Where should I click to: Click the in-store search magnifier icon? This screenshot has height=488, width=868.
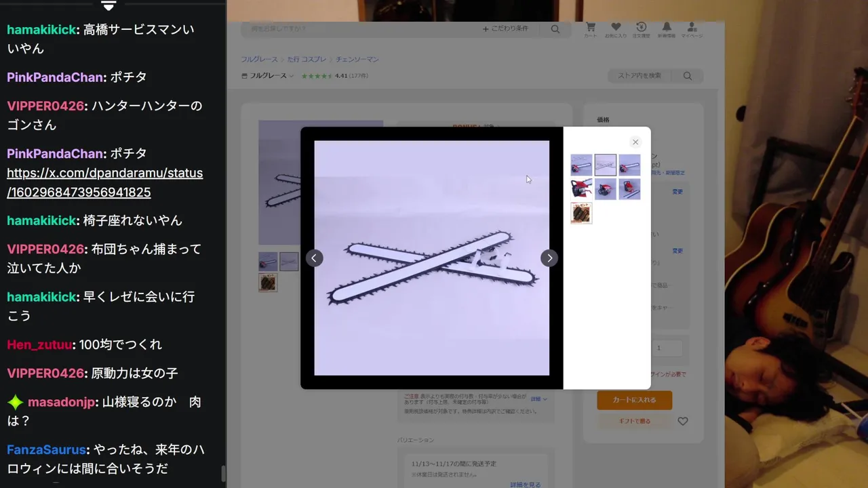(x=688, y=76)
